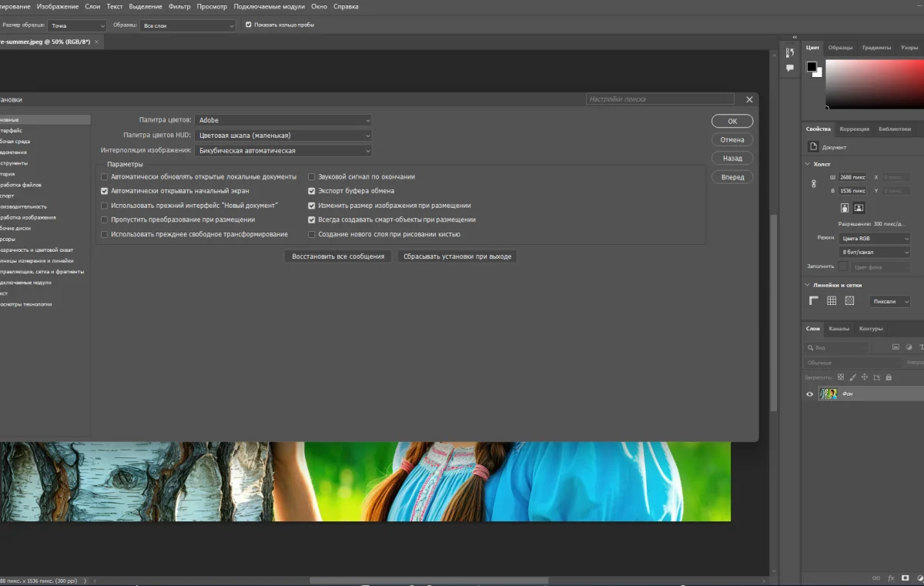Toggle the grid icon in Properties panel
The height and width of the screenshot is (586, 924).
pos(832,301)
